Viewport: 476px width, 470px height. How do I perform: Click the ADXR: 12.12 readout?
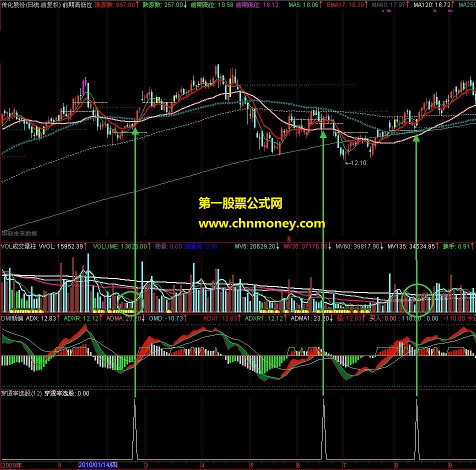(81, 318)
